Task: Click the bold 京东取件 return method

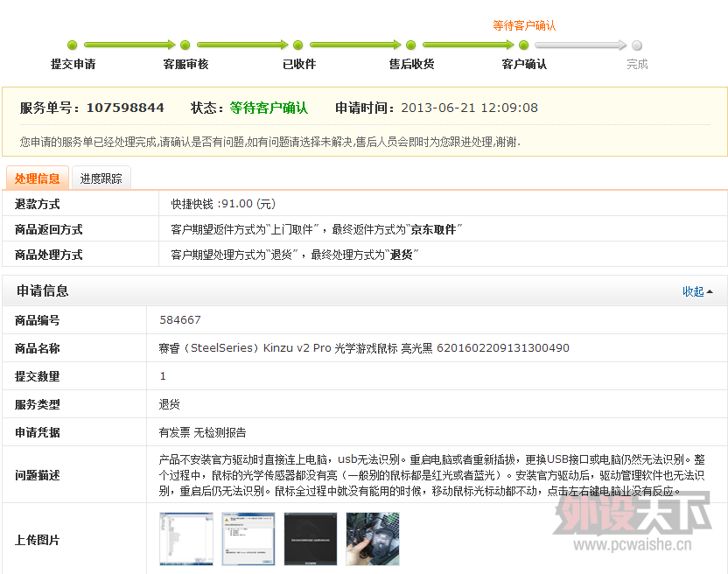Action: [x=434, y=229]
